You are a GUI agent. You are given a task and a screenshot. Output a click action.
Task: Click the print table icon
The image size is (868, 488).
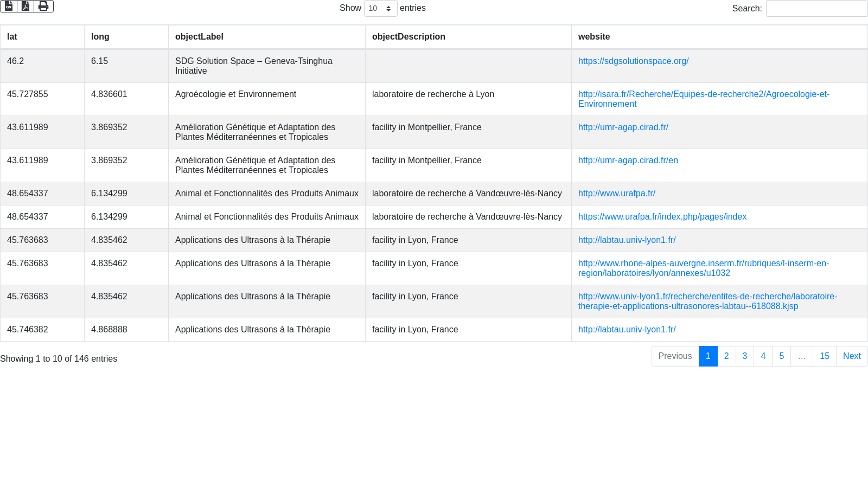coord(43,6)
